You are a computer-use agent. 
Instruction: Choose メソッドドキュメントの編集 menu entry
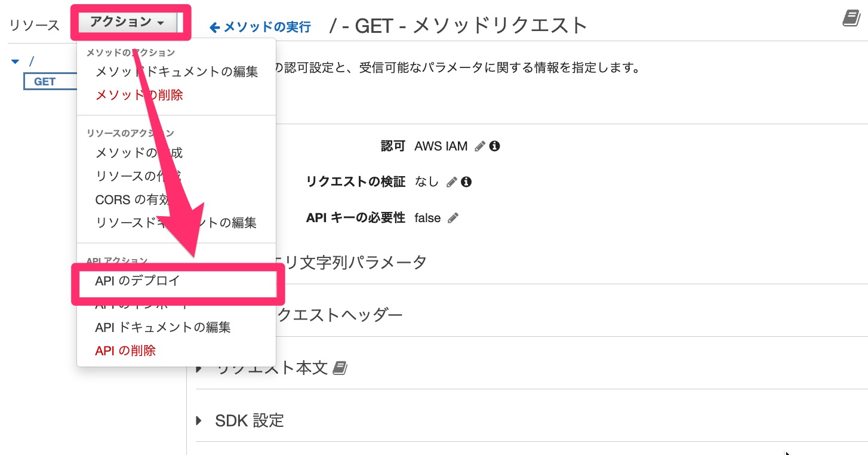[176, 71]
